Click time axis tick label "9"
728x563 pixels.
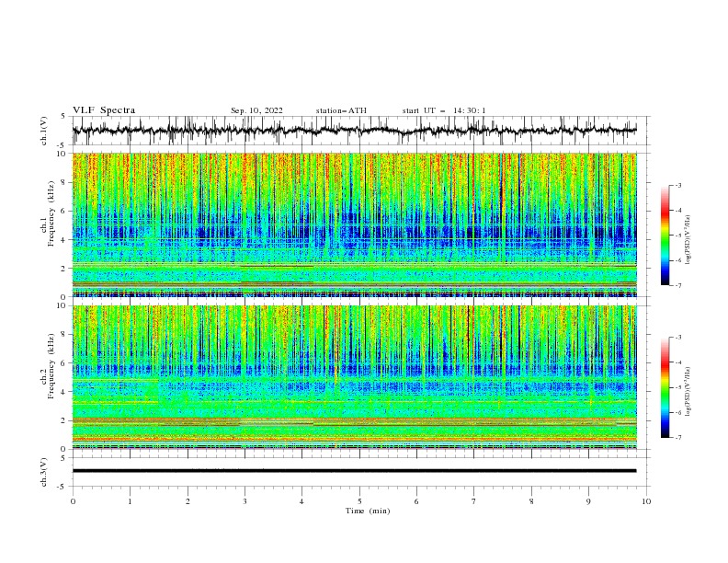pos(588,501)
